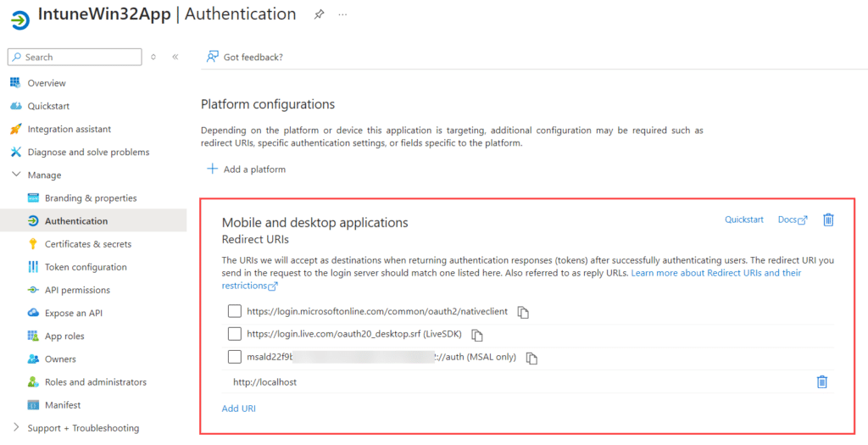The image size is (868, 445).
Task: Open the Quickstart link in platform card
Action: click(x=744, y=220)
